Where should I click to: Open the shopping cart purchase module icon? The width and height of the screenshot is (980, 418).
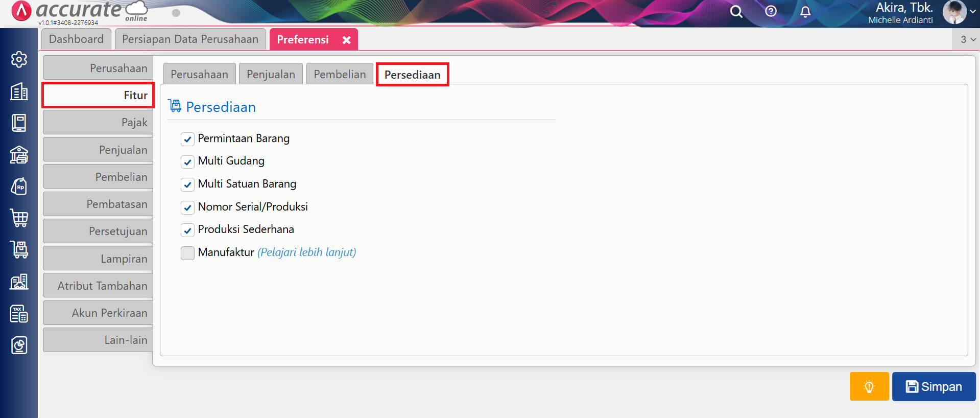[x=19, y=218]
